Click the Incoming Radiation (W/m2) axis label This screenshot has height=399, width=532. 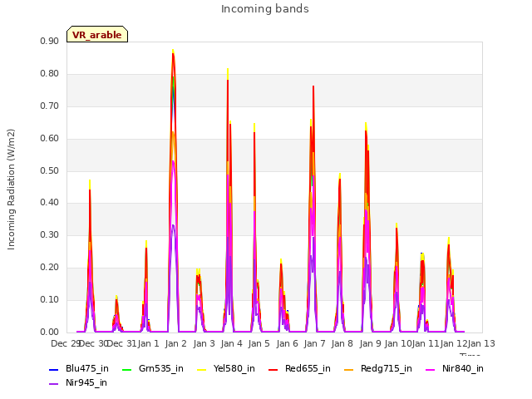click(11, 190)
